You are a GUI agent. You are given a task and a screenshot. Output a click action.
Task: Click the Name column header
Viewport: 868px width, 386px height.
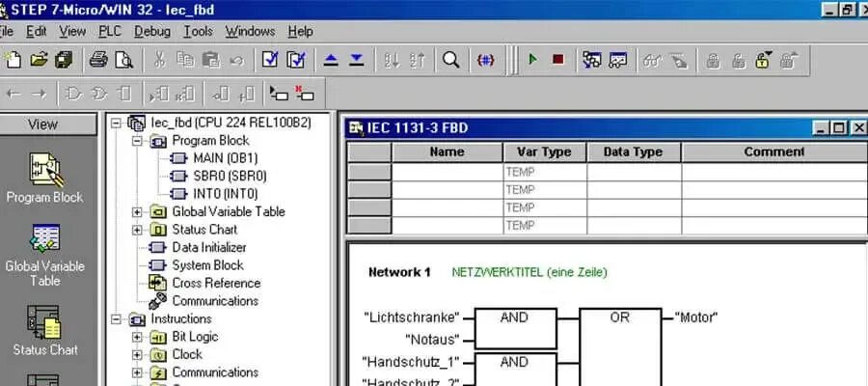coord(448,152)
